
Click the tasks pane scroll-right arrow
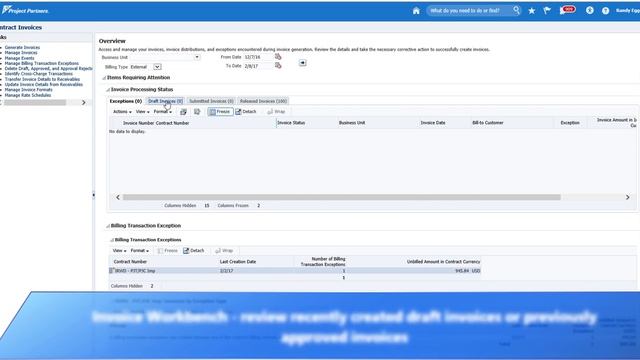pyautogui.click(x=84, y=102)
